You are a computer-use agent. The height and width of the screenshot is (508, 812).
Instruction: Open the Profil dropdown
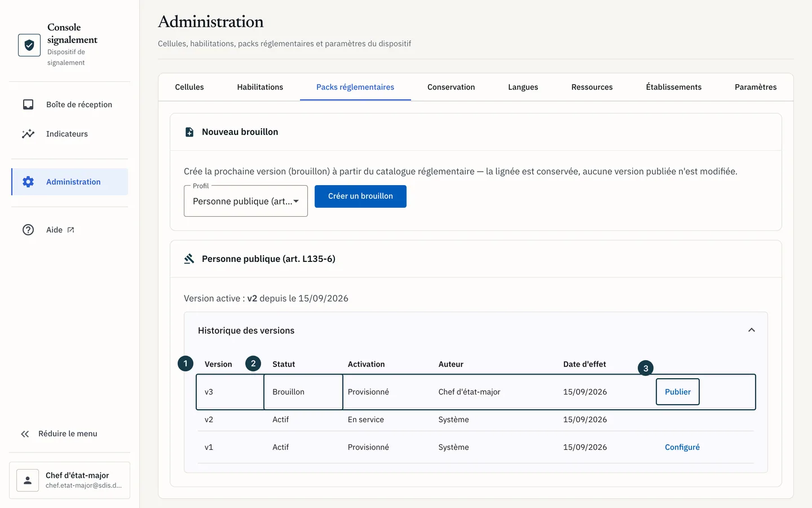[246, 201]
